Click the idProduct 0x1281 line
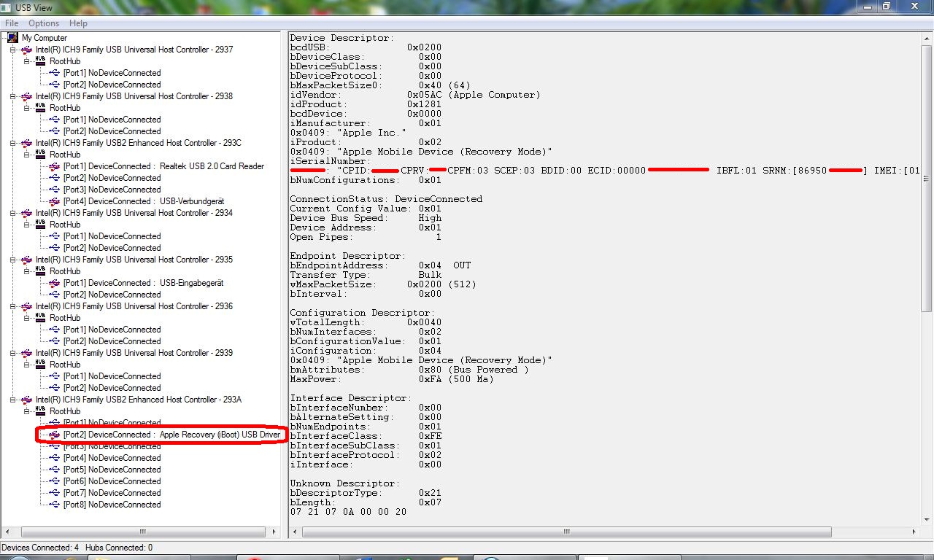Viewport: 934px width, 560px height. pos(366,104)
